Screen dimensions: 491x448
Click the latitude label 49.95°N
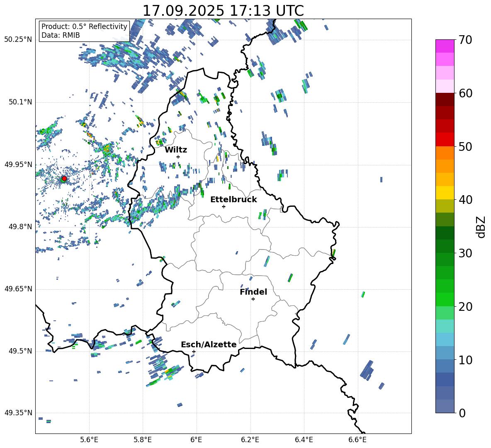[18, 165]
